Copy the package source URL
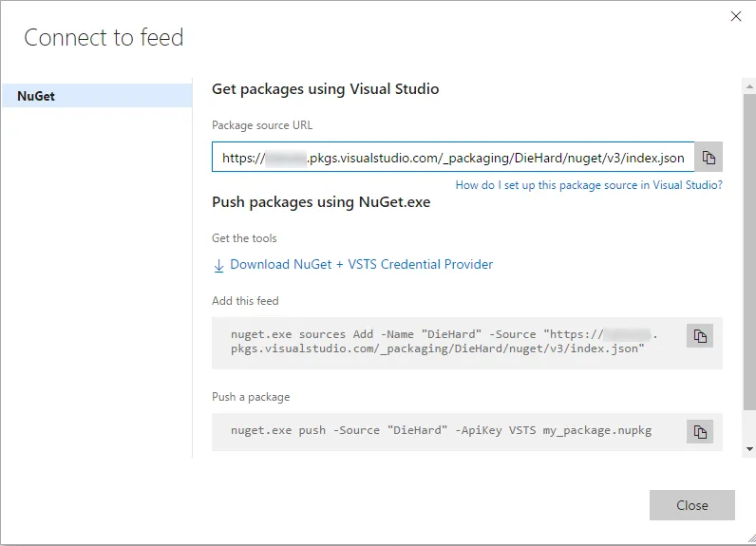 pyautogui.click(x=709, y=158)
